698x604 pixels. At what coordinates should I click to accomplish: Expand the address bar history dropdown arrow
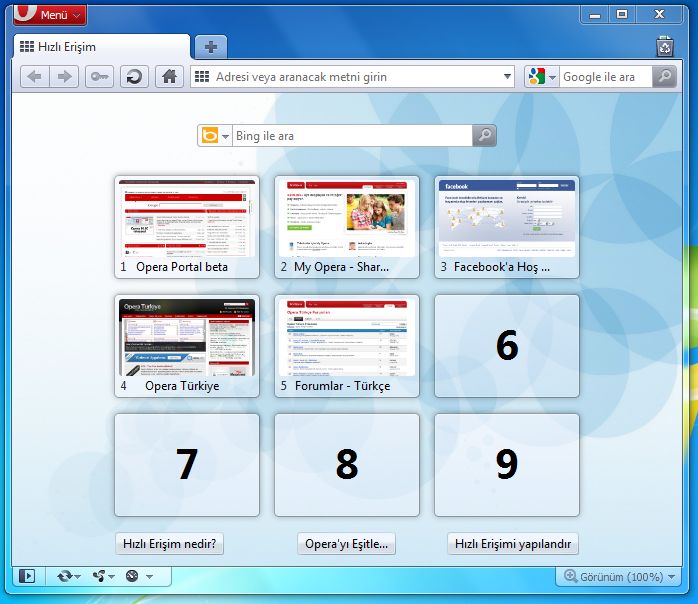[x=507, y=77]
